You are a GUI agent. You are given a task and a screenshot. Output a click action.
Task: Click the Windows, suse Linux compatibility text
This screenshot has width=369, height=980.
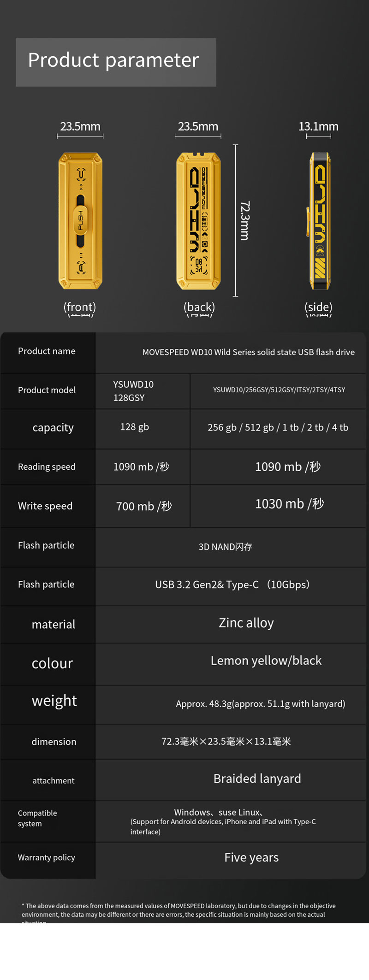click(x=219, y=812)
